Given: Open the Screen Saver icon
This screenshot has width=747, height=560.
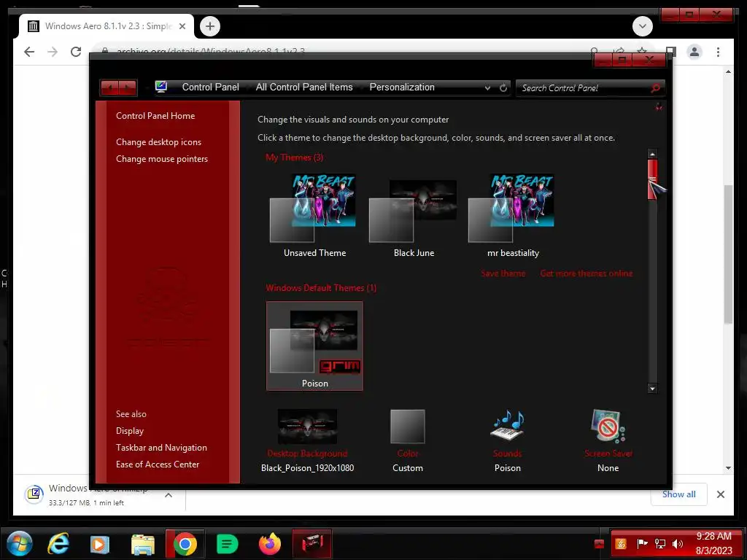Looking at the screenshot, I should point(608,426).
